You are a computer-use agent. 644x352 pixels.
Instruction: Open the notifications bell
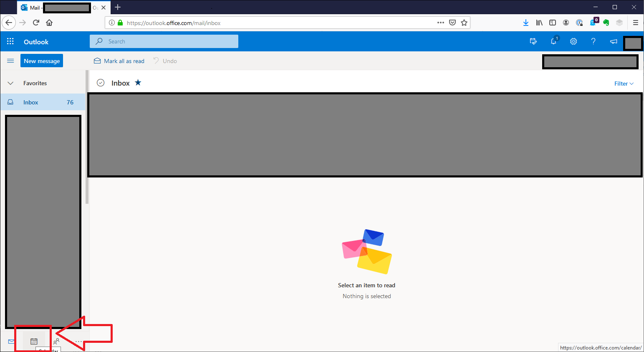553,41
